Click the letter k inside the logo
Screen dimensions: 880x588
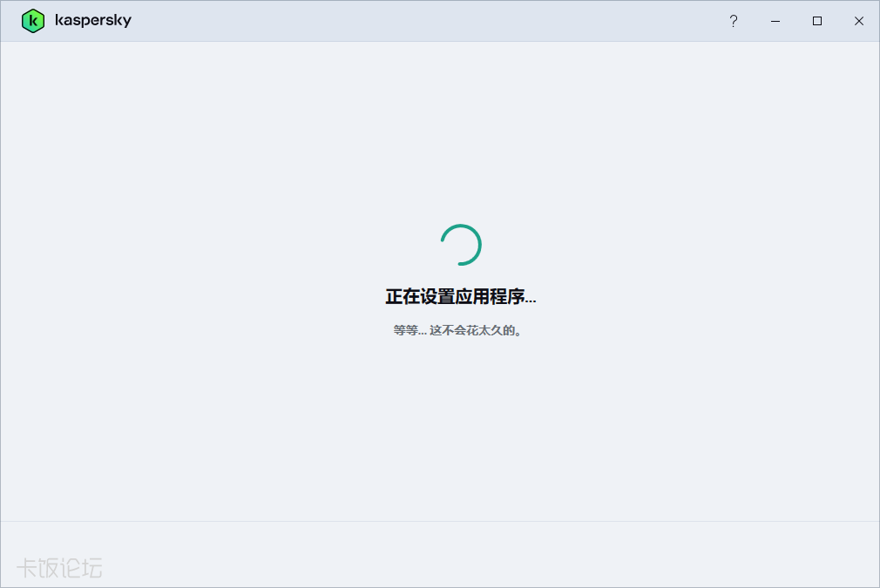[33, 21]
